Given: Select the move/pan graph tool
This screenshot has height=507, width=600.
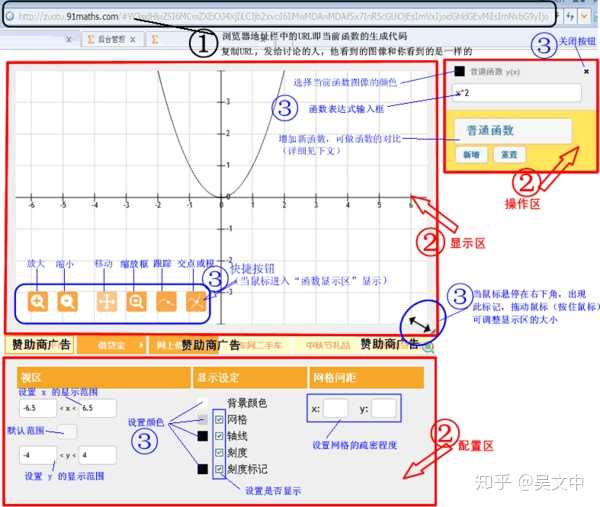Looking at the screenshot, I should tap(107, 301).
